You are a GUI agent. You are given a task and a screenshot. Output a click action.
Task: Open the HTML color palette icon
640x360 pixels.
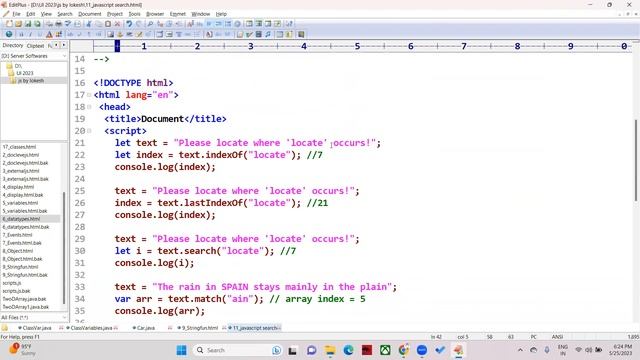tap(59, 35)
